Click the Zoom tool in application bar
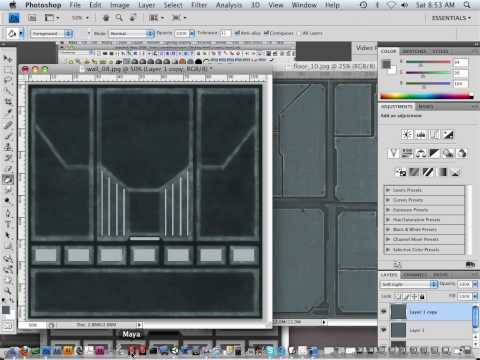480x360 pixels. [x=119, y=18]
